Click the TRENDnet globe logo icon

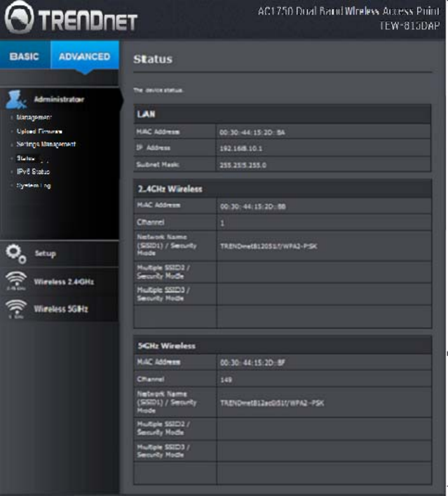[x=19, y=17]
